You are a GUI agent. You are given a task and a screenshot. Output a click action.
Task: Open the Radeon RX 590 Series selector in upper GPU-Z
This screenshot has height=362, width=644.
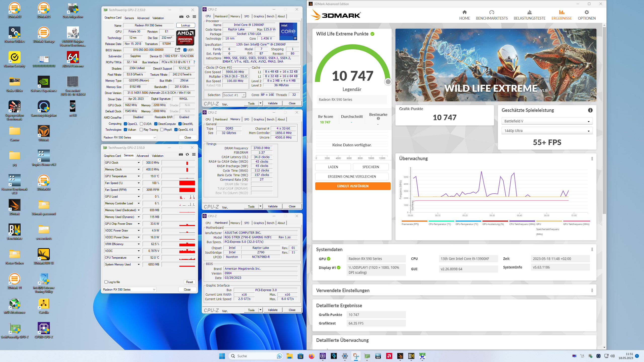point(130,138)
